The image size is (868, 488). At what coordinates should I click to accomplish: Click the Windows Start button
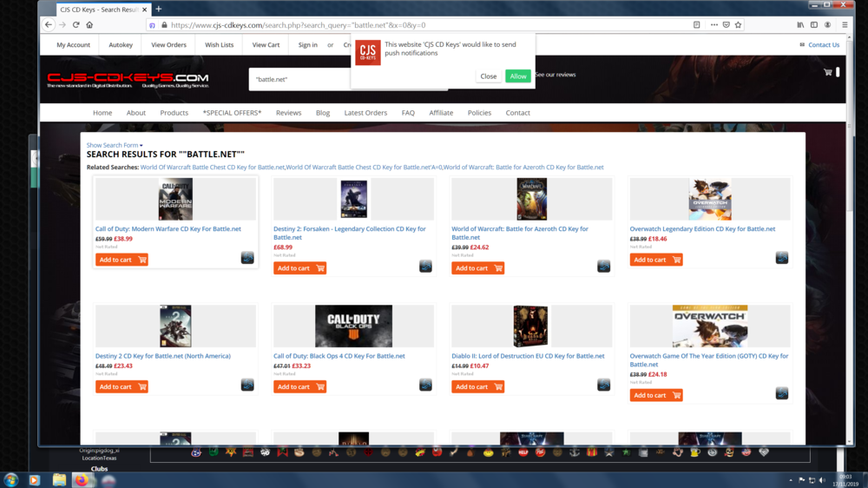[x=11, y=479]
